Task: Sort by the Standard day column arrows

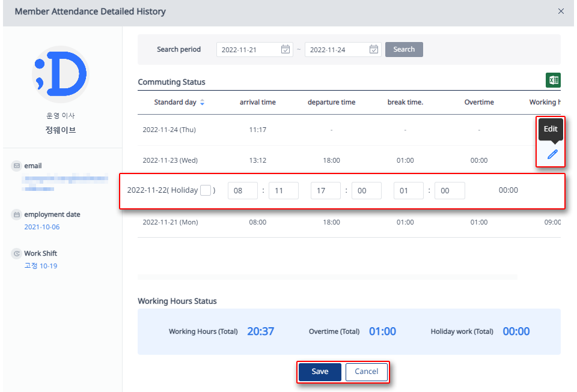Action: click(x=201, y=102)
